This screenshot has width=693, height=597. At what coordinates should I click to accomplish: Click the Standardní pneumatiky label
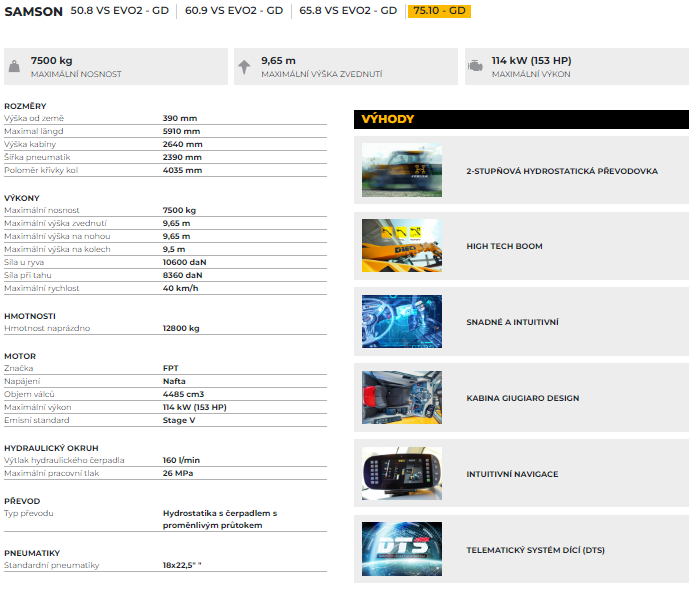point(52,566)
